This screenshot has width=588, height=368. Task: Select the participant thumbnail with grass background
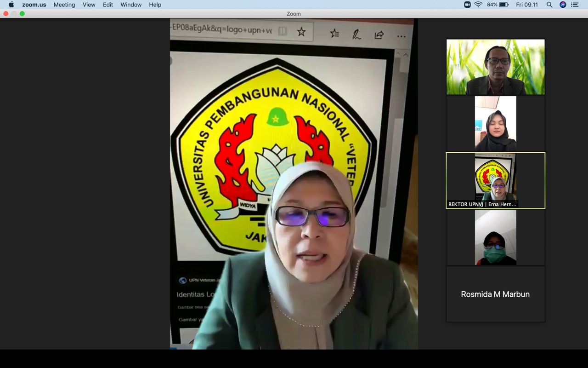point(495,67)
